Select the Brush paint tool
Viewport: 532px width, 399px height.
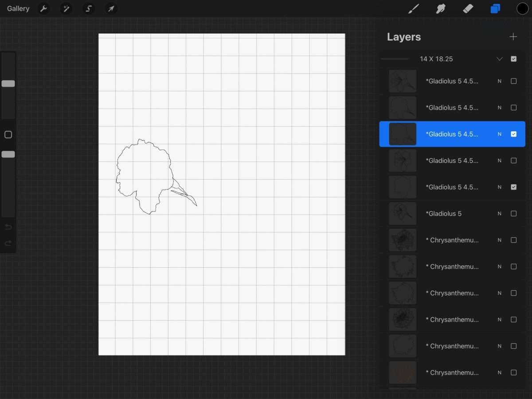(413, 9)
